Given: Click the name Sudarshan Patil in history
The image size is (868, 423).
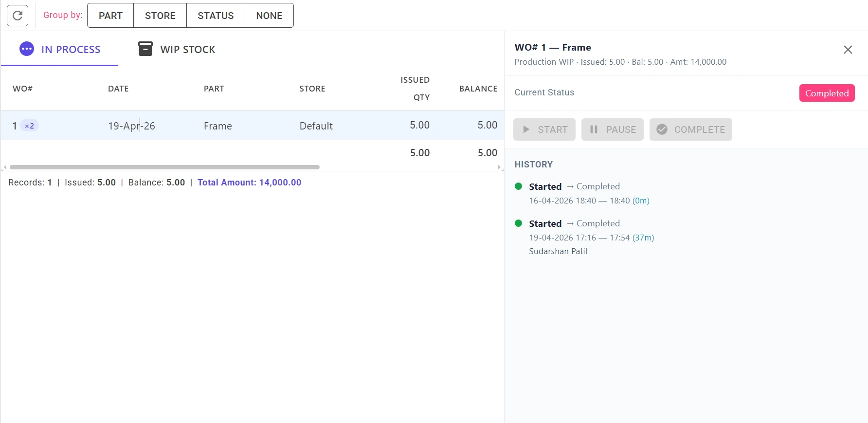Looking at the screenshot, I should tap(558, 251).
